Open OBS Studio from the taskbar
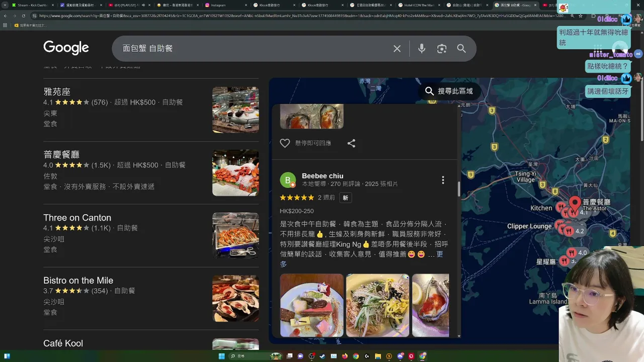This screenshot has height=362, width=644. click(x=311, y=356)
